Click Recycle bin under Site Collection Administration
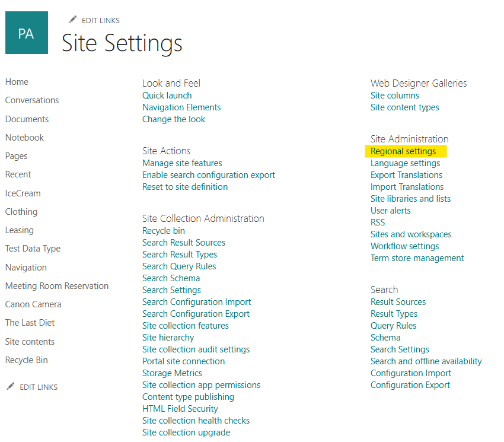The height and width of the screenshot is (442, 504). point(163,231)
